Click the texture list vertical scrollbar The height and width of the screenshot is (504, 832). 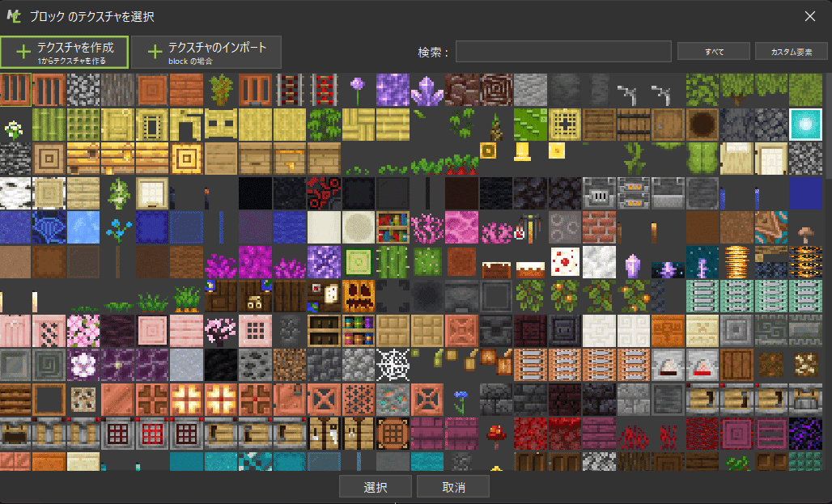point(828,125)
